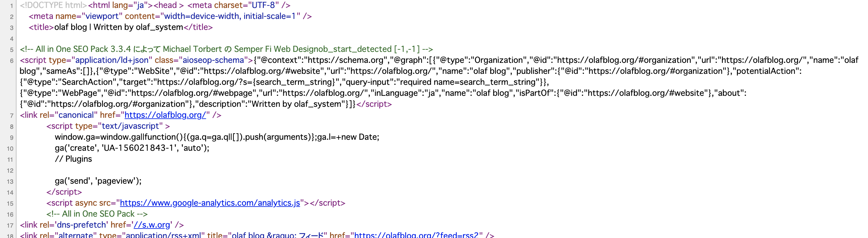
Task: Click the "potentialAction" key in the schema
Action: 767,71
